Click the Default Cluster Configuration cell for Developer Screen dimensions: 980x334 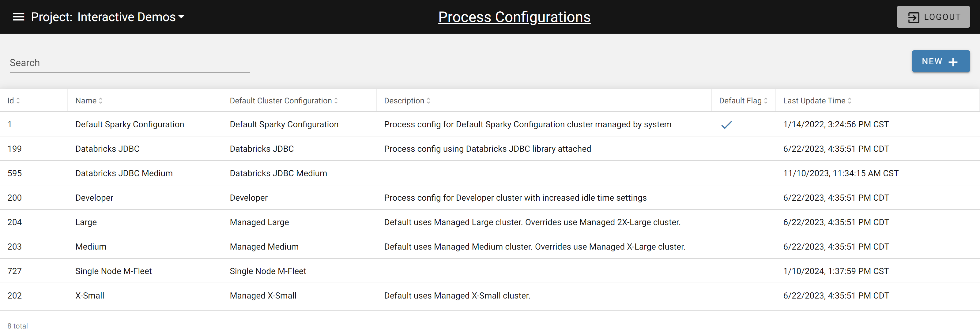(x=249, y=198)
